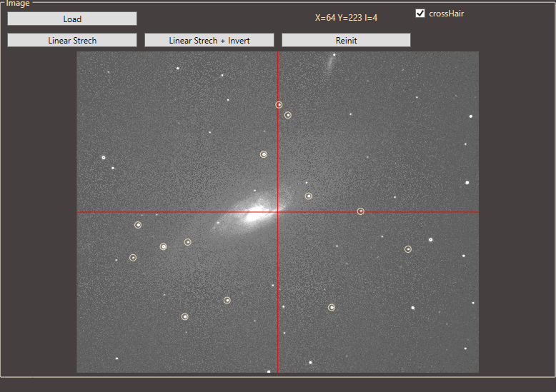The image size is (556, 392).
Task: Click the Load button
Action: click(72, 19)
